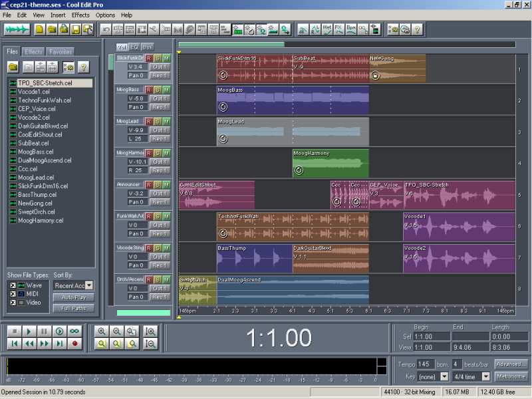Viewport: 532px width, 399px height.
Task: Go to beginning transport button
Action: [x=14, y=343]
